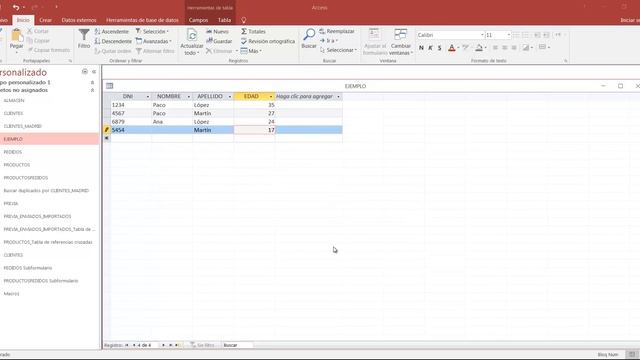The image size is (640, 360).
Task: Click the Sin filtro indicator
Action: click(202, 345)
